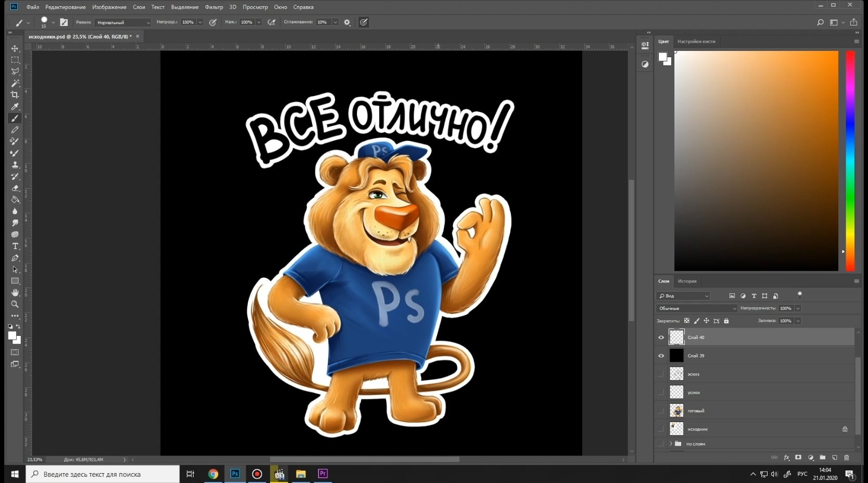
Task: Select the Path Selection arrow tool
Action: click(x=15, y=269)
